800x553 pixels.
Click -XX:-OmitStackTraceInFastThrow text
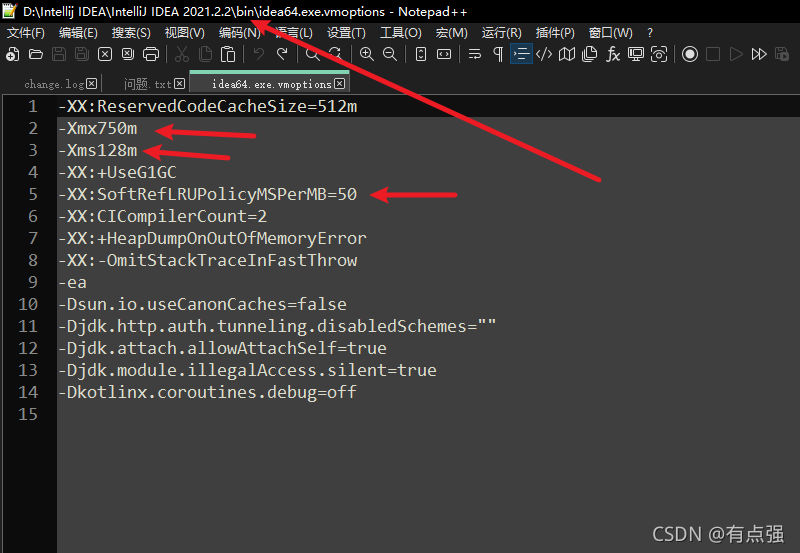[x=208, y=260]
